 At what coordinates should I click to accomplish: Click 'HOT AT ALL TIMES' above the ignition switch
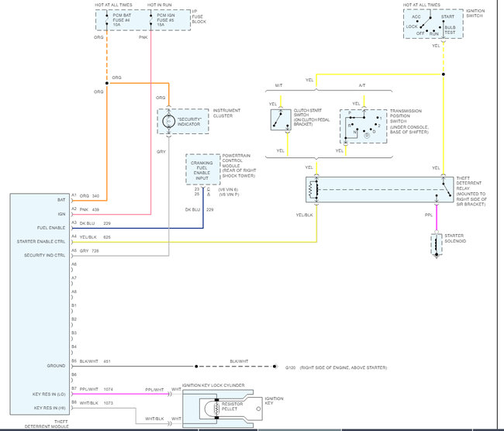(x=421, y=5)
